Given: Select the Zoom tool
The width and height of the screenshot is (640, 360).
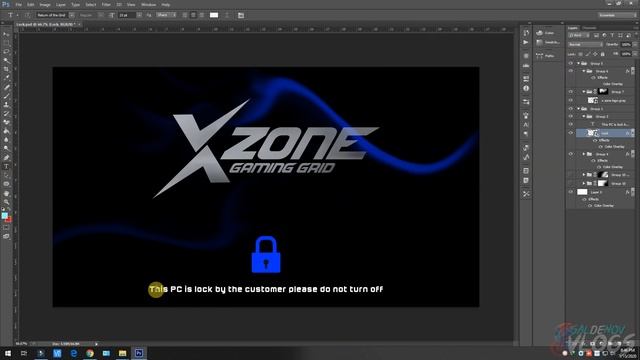Looking at the screenshot, I should pyautogui.click(x=7, y=202).
